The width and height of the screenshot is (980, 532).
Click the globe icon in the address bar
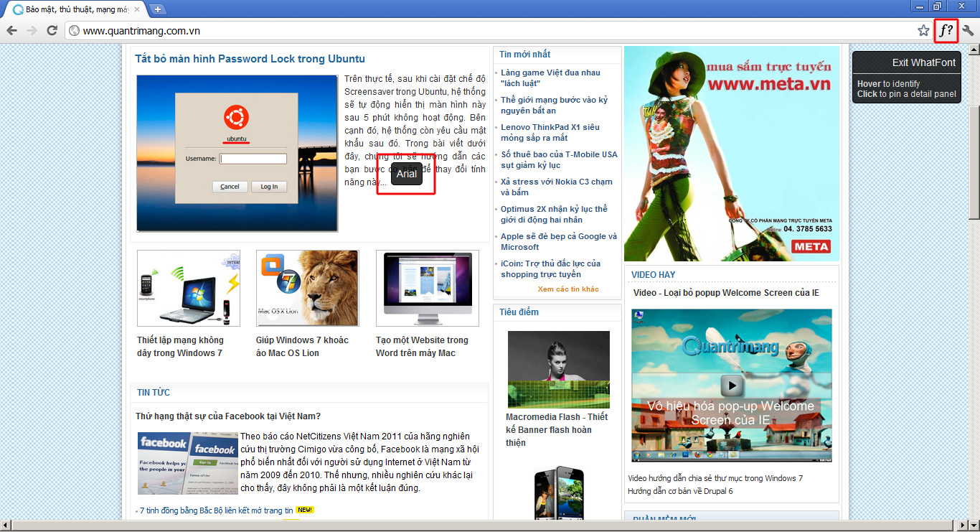[74, 31]
